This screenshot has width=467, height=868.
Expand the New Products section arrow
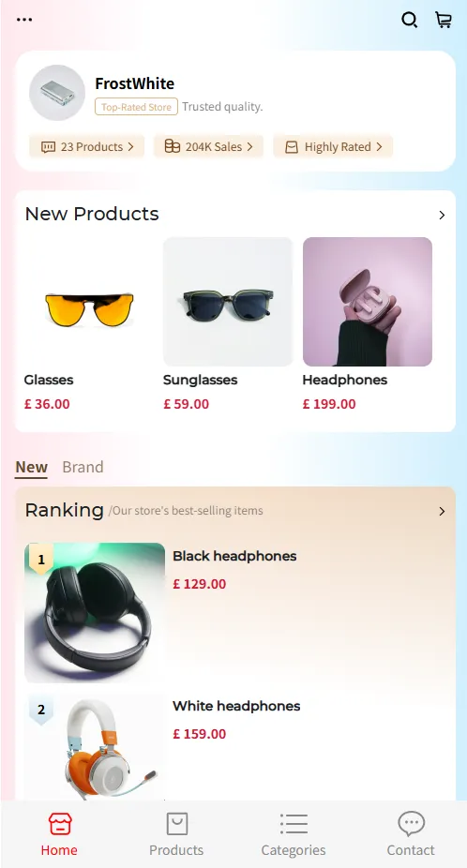click(x=442, y=215)
